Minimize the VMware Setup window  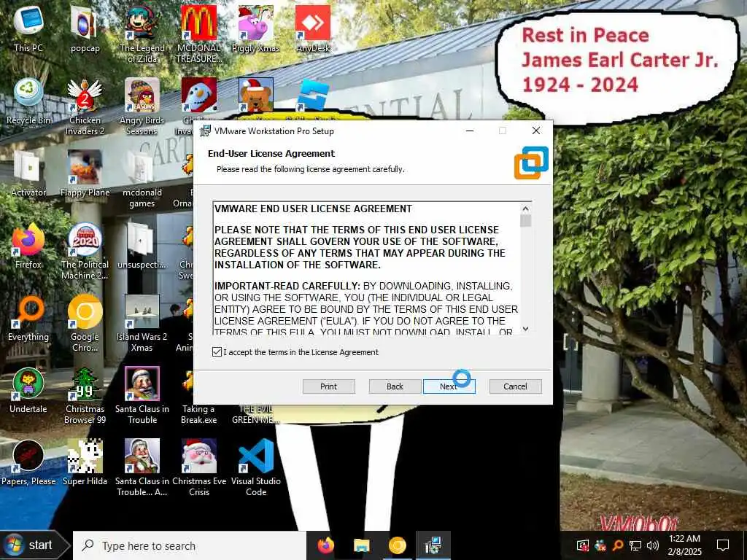[x=470, y=131]
